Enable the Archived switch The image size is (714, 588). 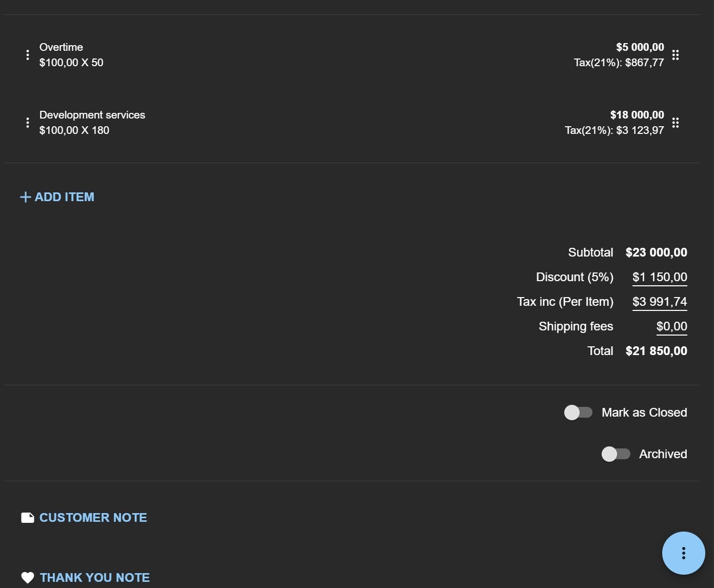[x=616, y=454]
